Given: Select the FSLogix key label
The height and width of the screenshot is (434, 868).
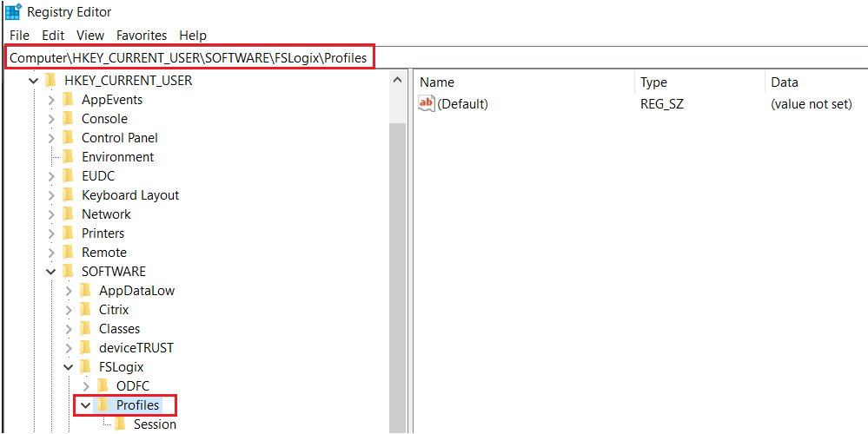Looking at the screenshot, I should tap(122, 366).
